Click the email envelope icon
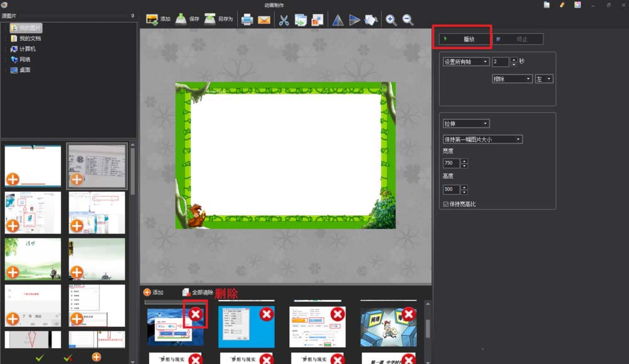The width and height of the screenshot is (629, 364). [264, 19]
